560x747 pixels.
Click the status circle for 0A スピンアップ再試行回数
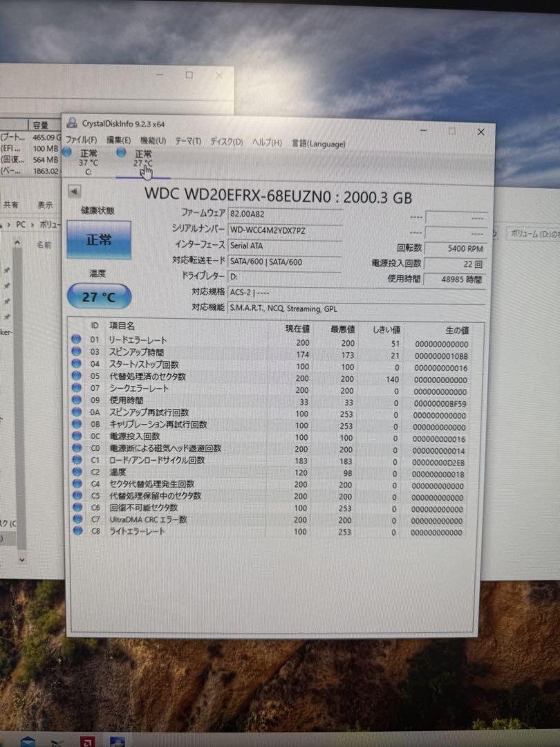pos(77,412)
